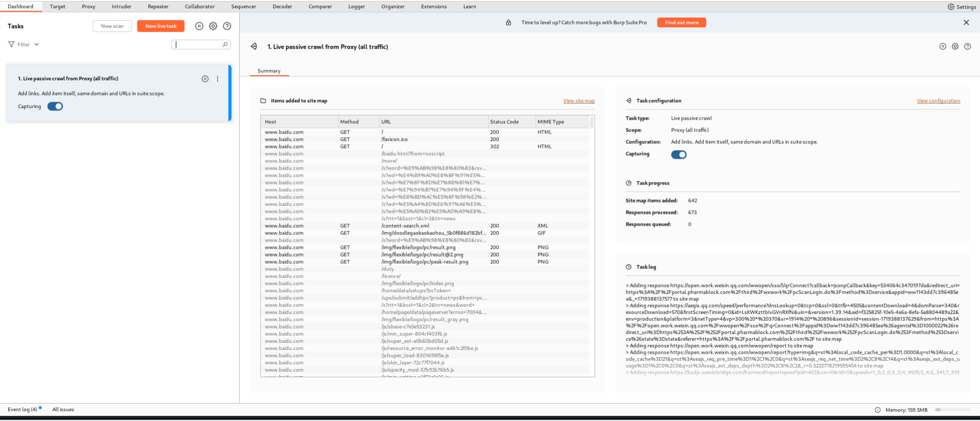The height and width of the screenshot is (421, 980).
Task: Select the /js/skin_layer-72c77f7044.js row
Action: coord(425,362)
